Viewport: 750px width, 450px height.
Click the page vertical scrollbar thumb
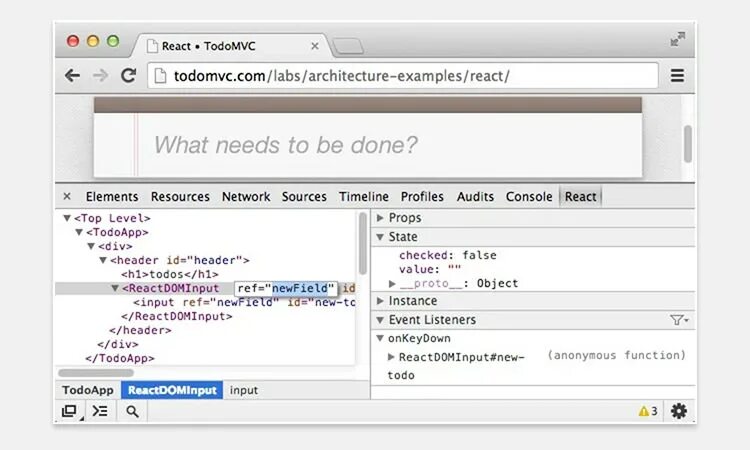click(688, 143)
